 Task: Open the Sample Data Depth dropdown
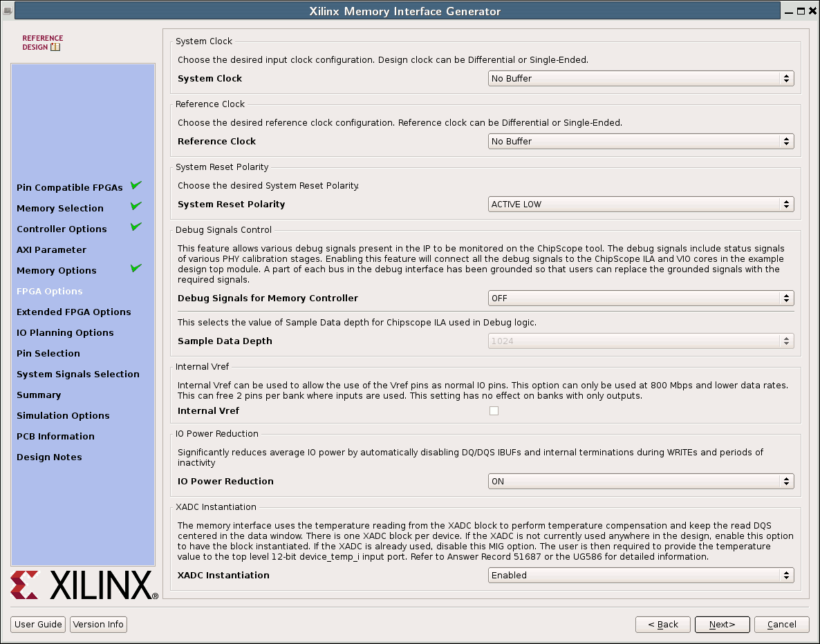(x=641, y=341)
